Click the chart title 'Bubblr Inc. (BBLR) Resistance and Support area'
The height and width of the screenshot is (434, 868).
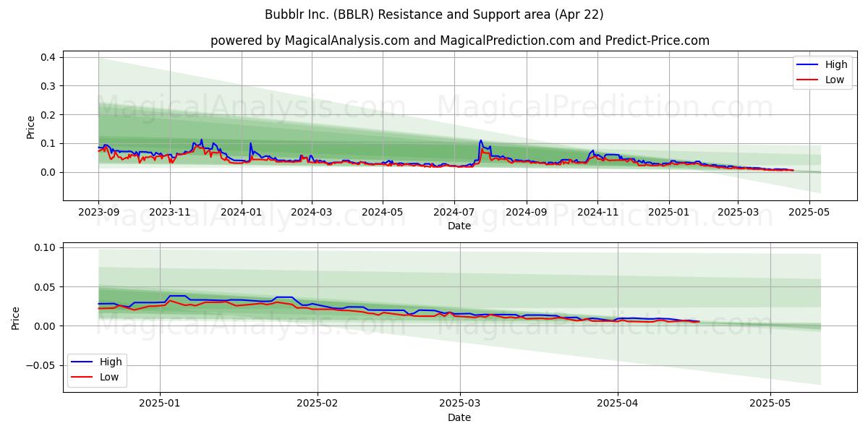pyautogui.click(x=435, y=14)
